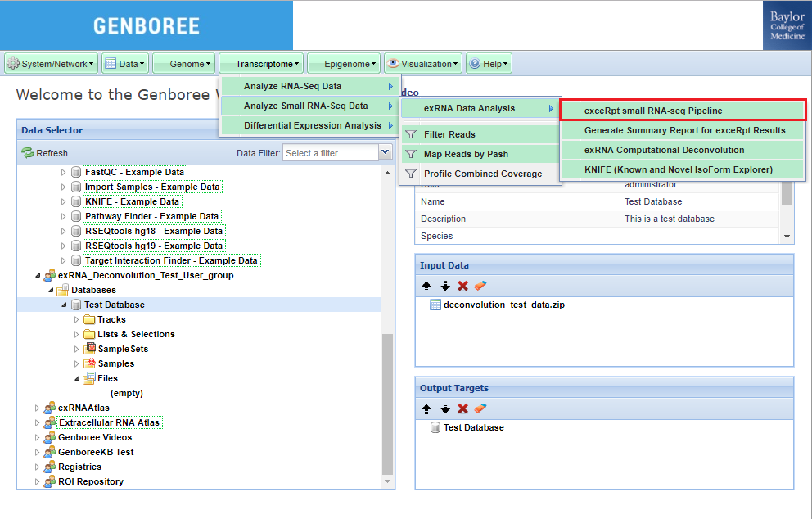The height and width of the screenshot is (519, 812).
Task: Click red X remove icon in Output Targets
Action: click(462, 408)
